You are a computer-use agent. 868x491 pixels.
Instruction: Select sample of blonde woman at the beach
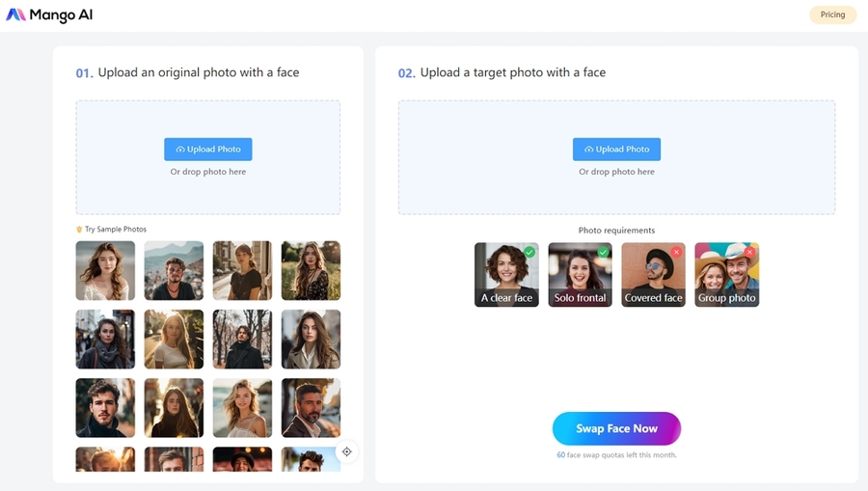point(242,407)
